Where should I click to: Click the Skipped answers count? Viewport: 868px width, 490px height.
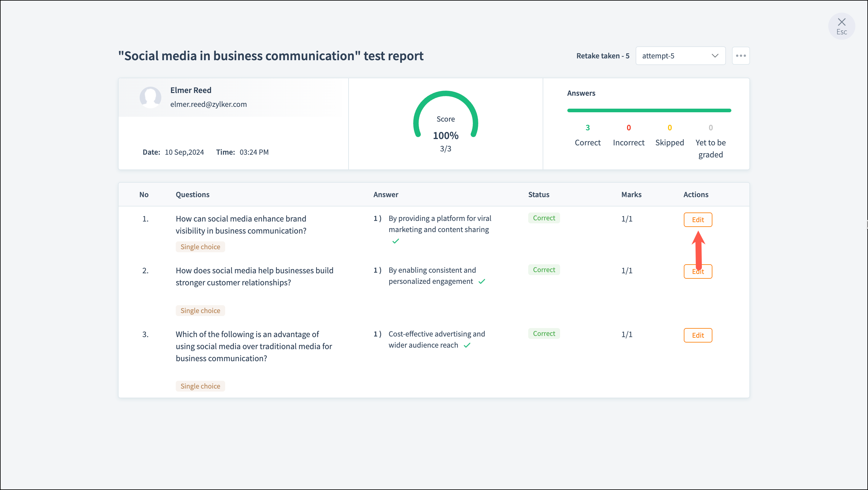click(669, 128)
